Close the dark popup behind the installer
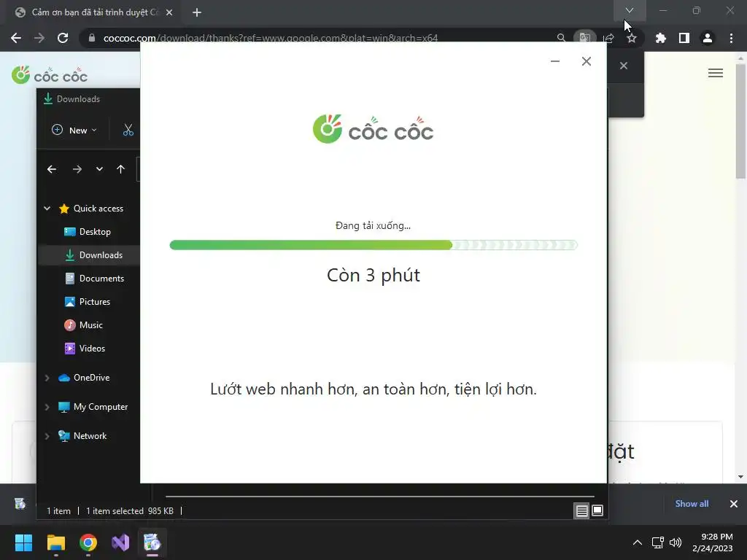 [x=624, y=66]
